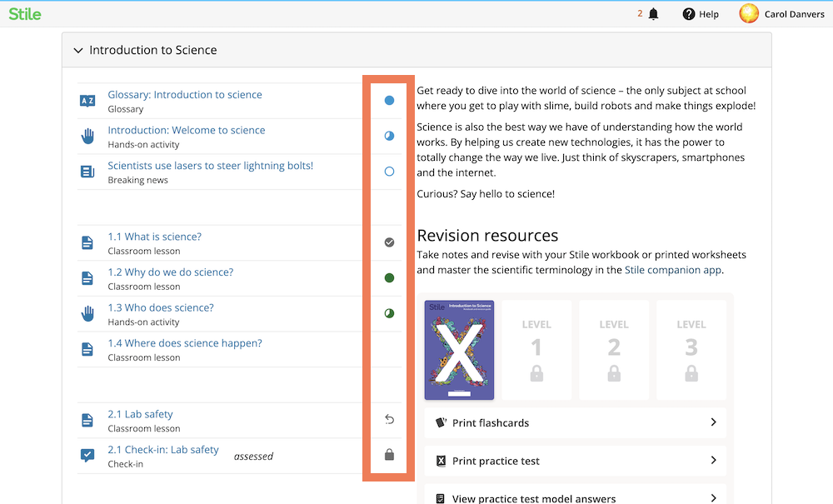Click the Carol Danvers user name
Screen dimensions: 833x504
[794, 14]
